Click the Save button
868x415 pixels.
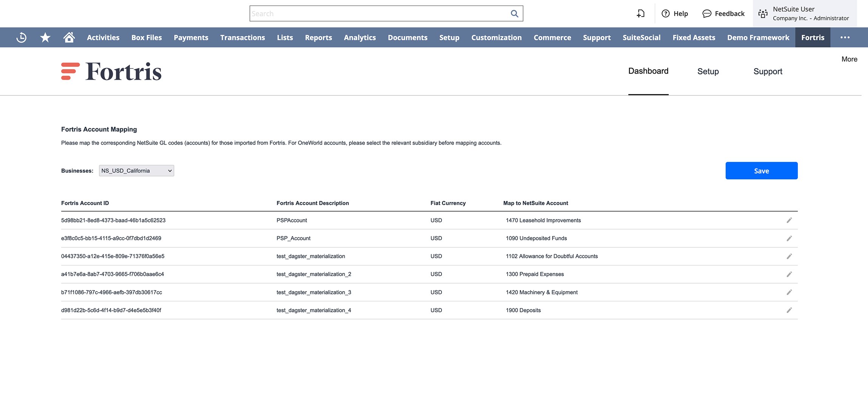(x=761, y=171)
